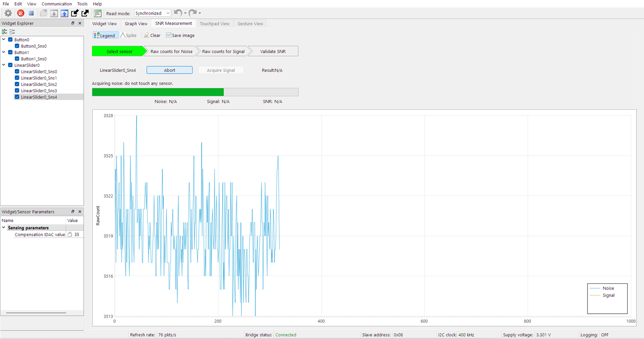Uncheck the Button0_Sns0 checkbox
The image size is (644, 339).
pos(17,46)
